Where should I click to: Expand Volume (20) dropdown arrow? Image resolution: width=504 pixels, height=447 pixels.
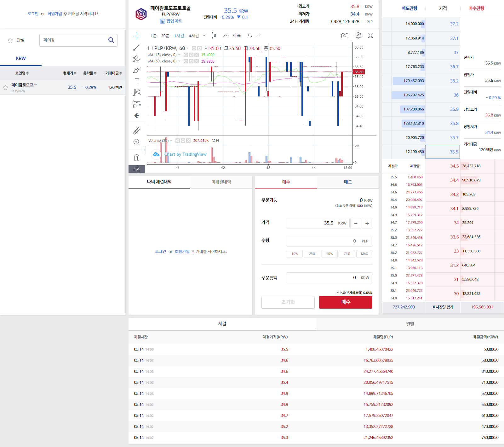pyautogui.click(x=171, y=141)
